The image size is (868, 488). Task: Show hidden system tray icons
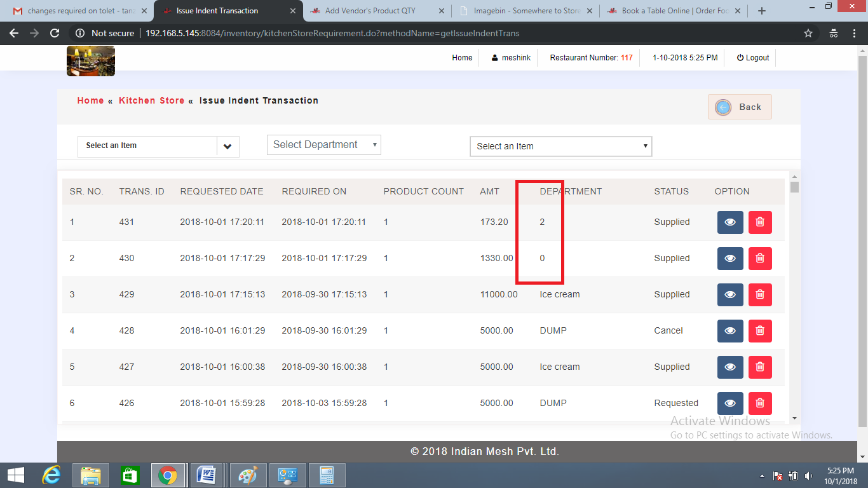click(x=763, y=476)
